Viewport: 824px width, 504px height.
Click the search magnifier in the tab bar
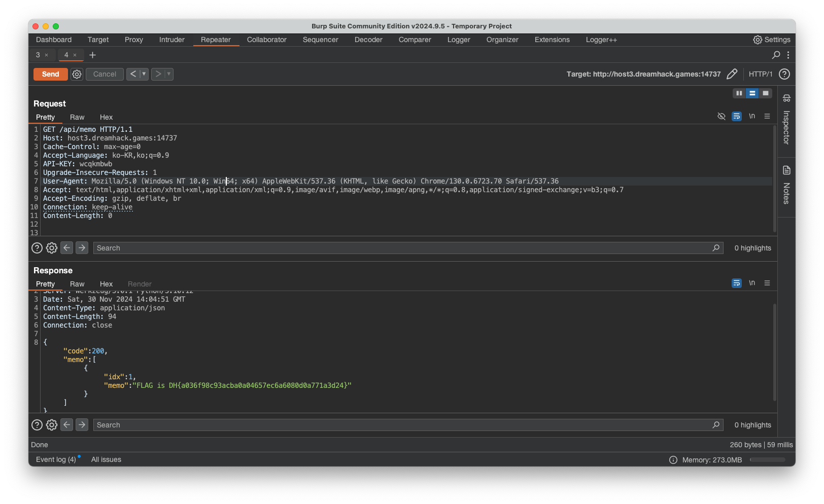(x=775, y=55)
